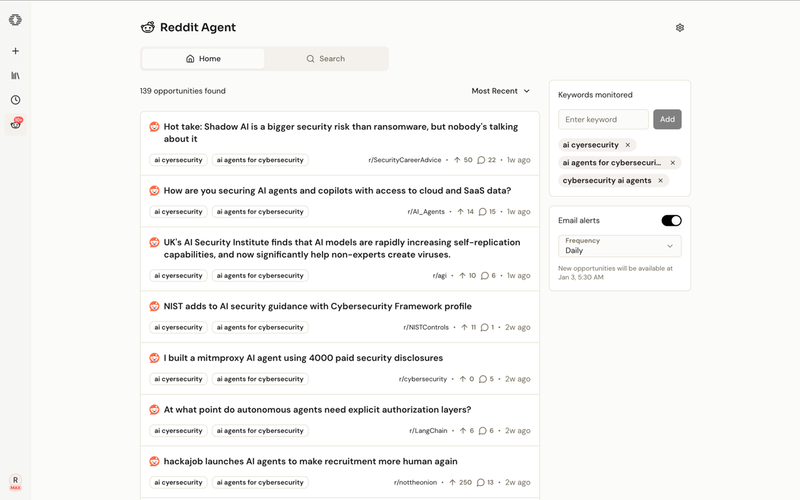
Task: Click the Reddit Agent title
Action: 198,28
